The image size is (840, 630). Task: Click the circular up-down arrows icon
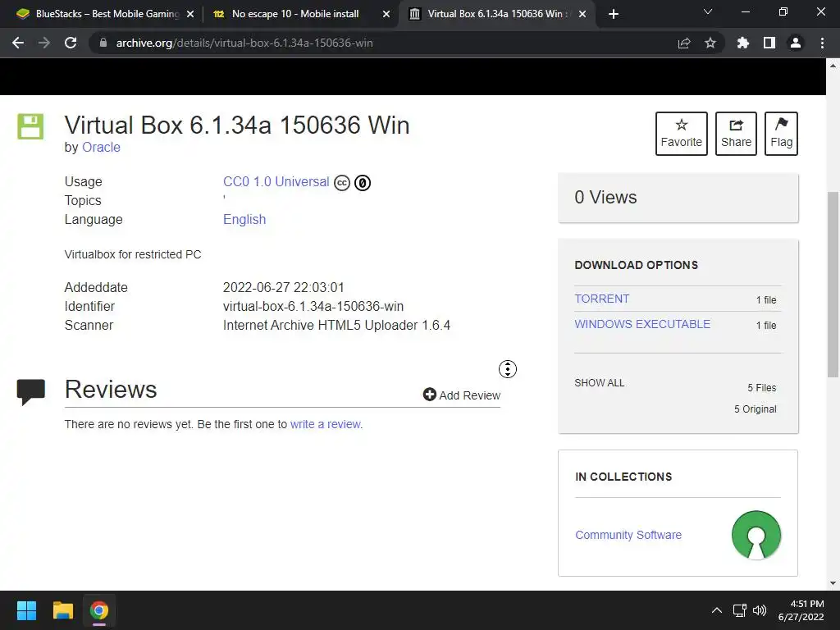point(508,369)
